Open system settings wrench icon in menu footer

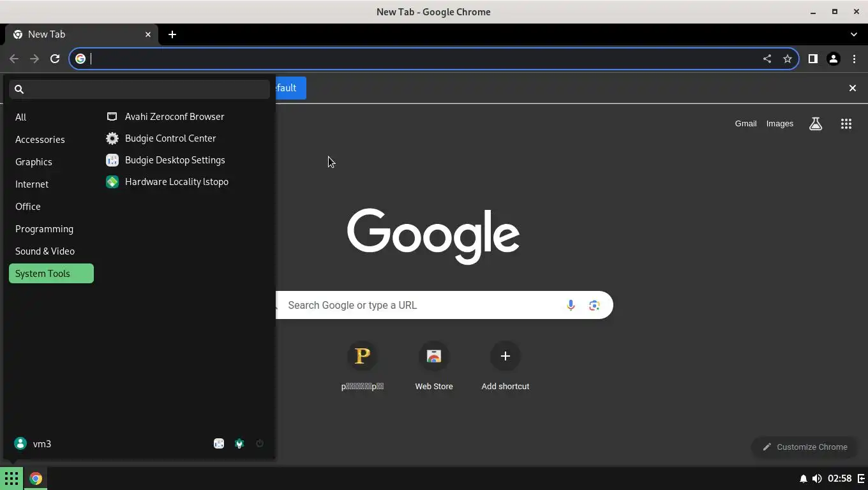click(239, 443)
